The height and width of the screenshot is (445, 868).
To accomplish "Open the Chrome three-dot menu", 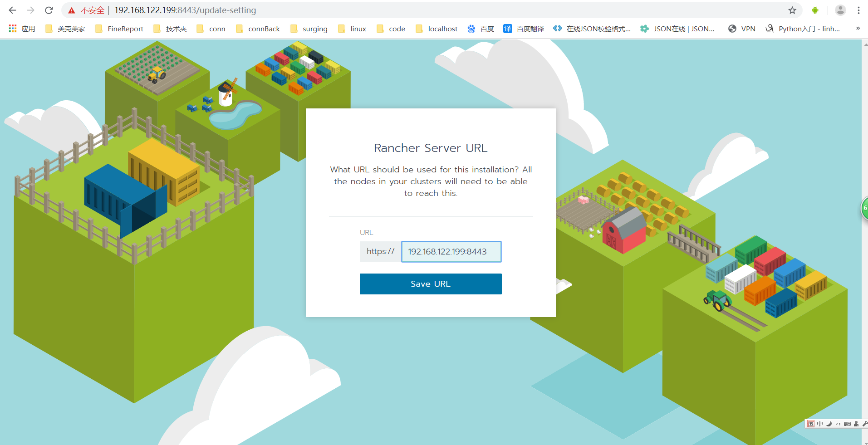I will pyautogui.click(x=858, y=10).
